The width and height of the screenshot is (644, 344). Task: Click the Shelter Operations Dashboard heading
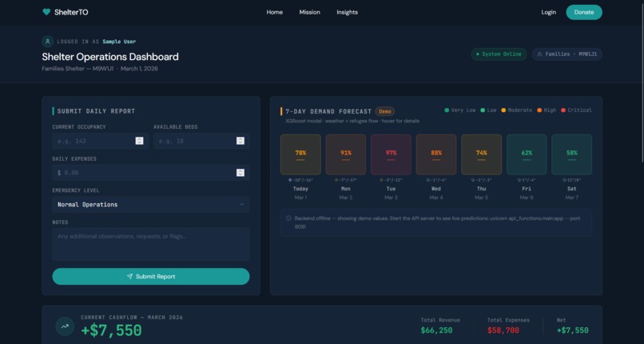pyautogui.click(x=110, y=57)
